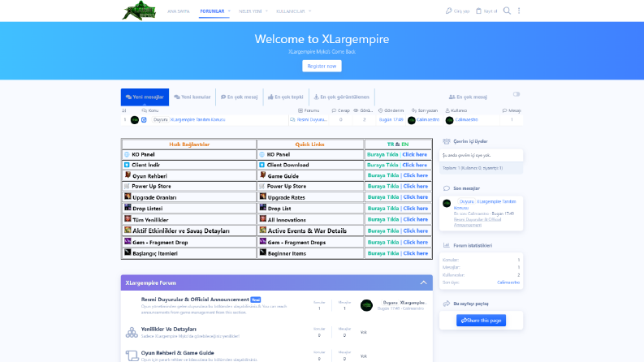The image size is (644, 362).
Task: Click Kayıt ol register link
Action: coord(486,11)
